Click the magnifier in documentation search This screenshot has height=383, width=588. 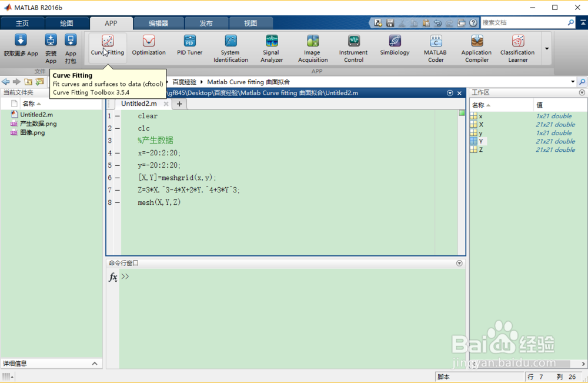(x=571, y=23)
